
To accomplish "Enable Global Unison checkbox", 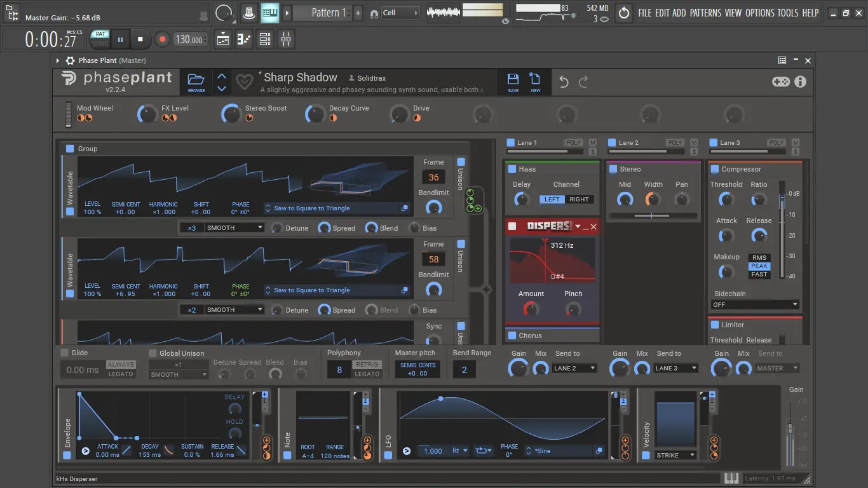I will click(x=153, y=353).
